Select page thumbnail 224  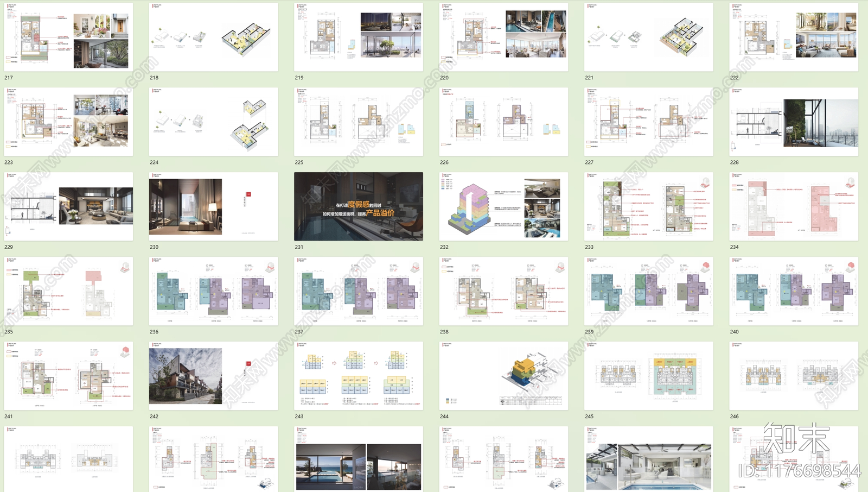pos(214,122)
